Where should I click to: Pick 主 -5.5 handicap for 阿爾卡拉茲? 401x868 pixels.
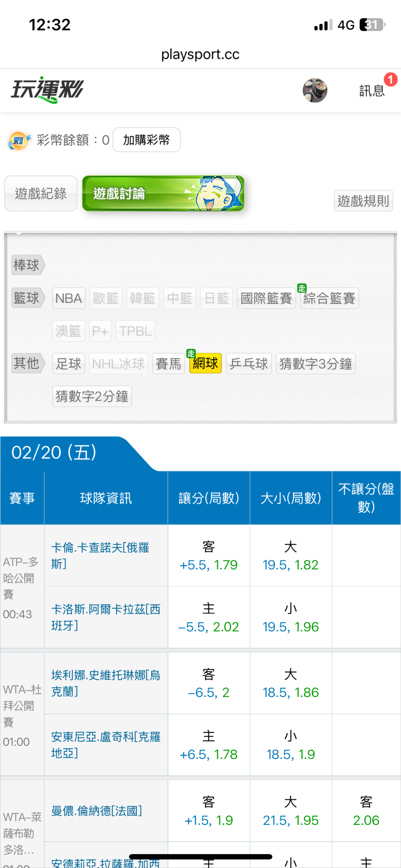click(x=209, y=618)
